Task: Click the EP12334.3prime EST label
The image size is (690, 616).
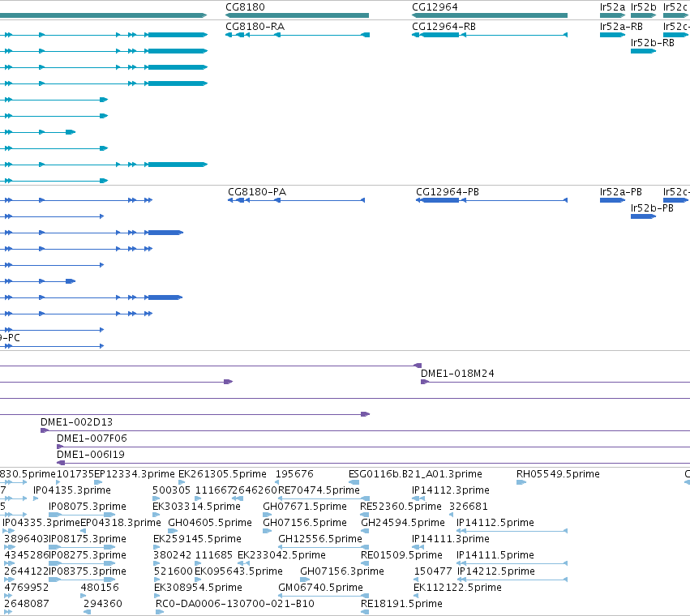Action: coord(135,474)
